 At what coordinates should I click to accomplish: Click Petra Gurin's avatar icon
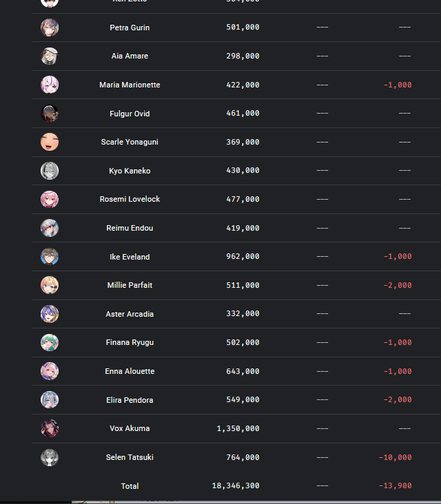click(x=50, y=28)
